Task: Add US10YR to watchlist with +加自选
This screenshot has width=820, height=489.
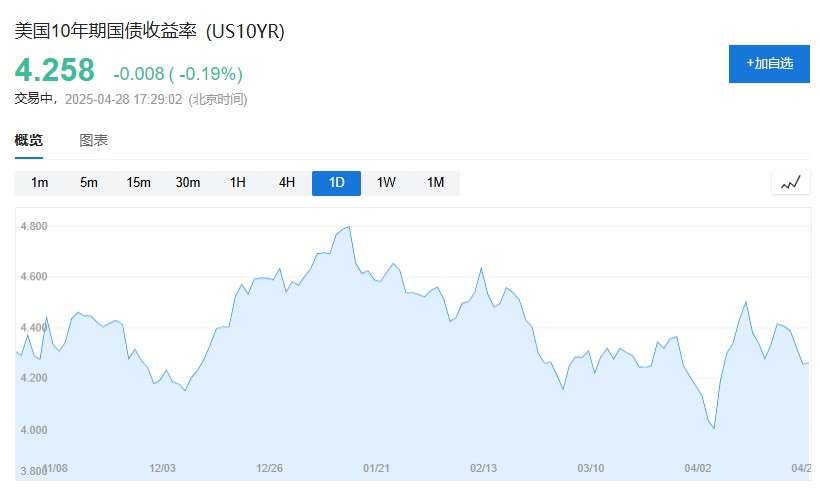Action: coord(769,63)
